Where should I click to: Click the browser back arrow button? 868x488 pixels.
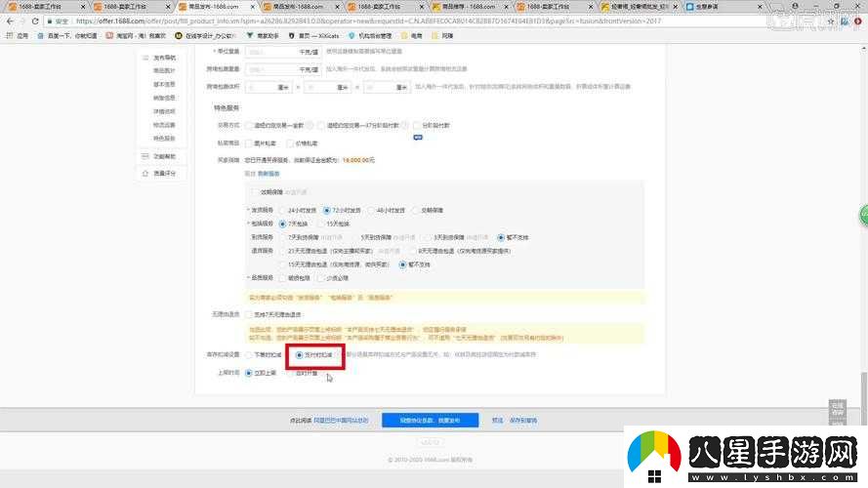coord(8,20)
